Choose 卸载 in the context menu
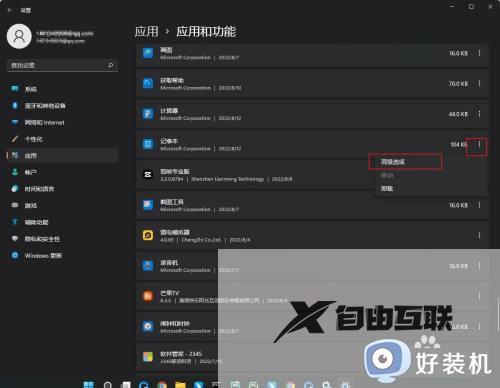This screenshot has width=500, height=388. coord(387,188)
